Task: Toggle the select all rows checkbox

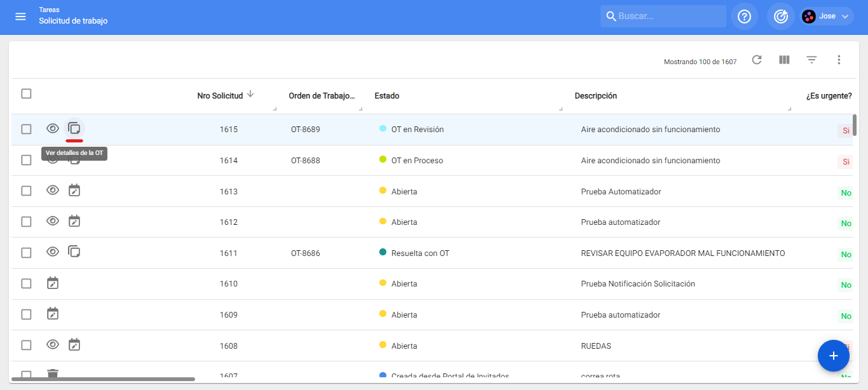Action: [x=26, y=94]
